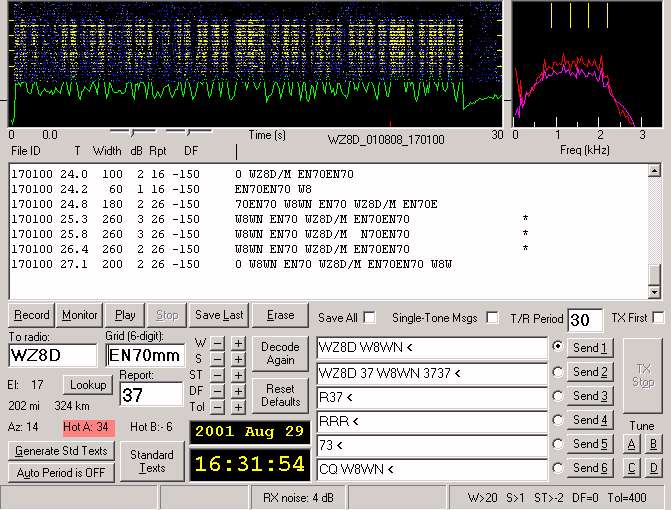Toggle the Auto Period is OFF button
Image resolution: width=671 pixels, height=510 pixels.
coord(62,472)
